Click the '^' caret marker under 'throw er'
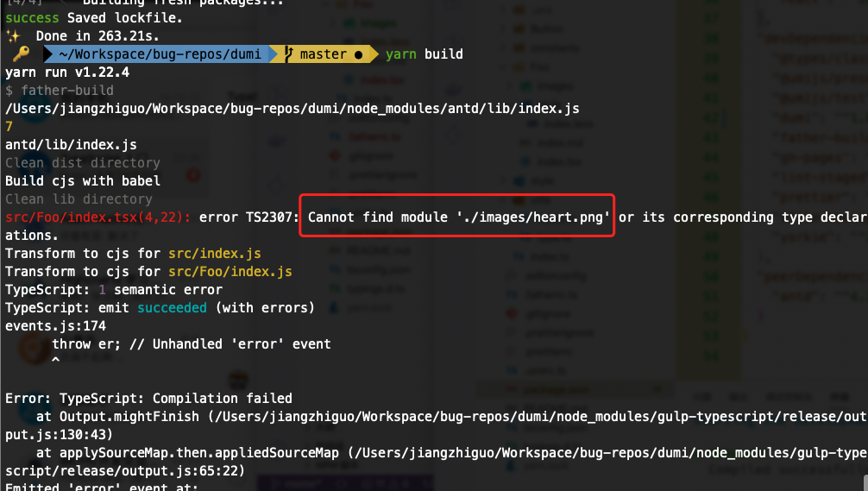868x491 pixels. point(55,360)
